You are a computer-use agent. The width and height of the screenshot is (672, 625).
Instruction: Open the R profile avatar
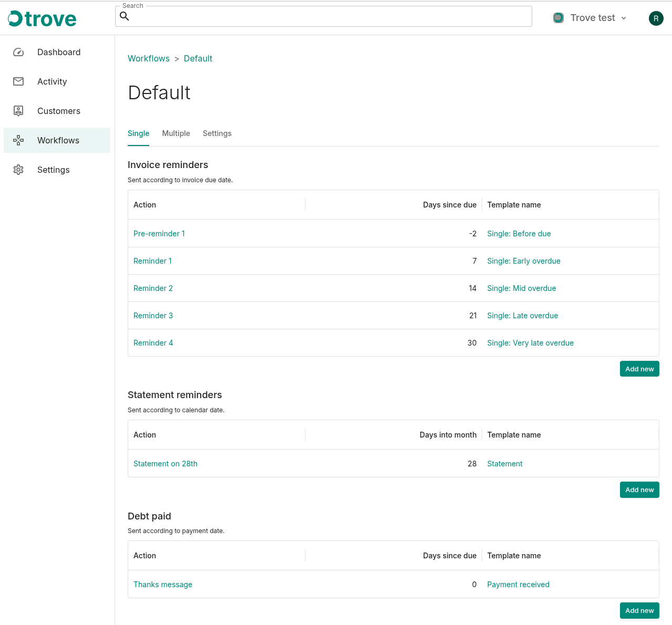tap(656, 18)
